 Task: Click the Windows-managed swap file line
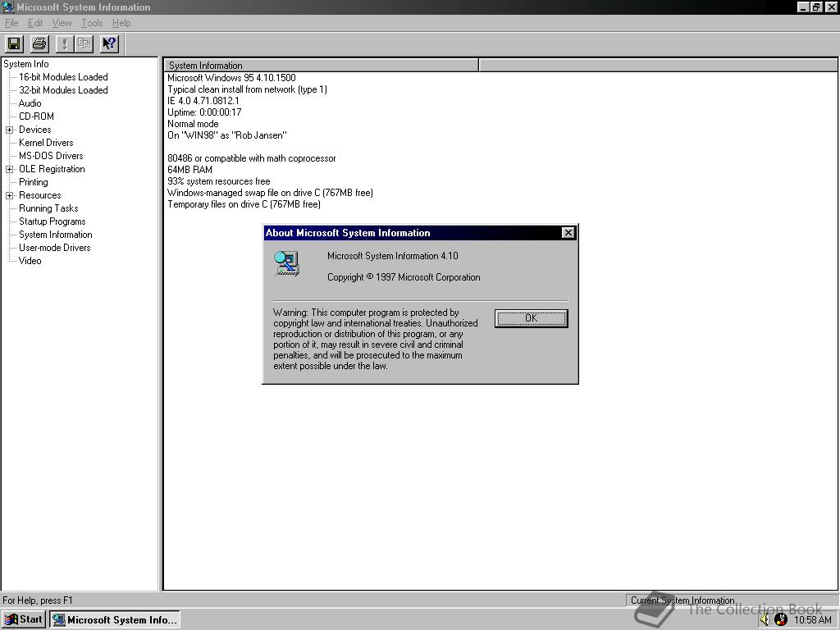click(x=270, y=193)
